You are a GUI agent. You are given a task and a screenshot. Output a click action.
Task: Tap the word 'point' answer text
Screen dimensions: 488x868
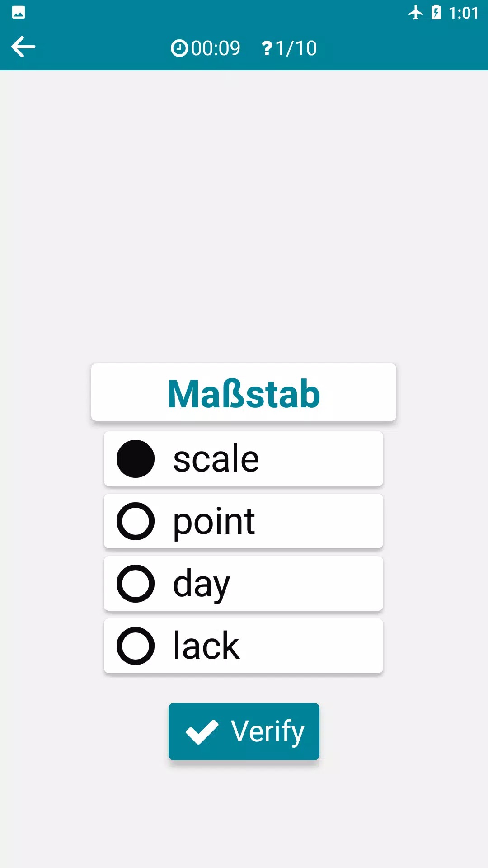(214, 521)
